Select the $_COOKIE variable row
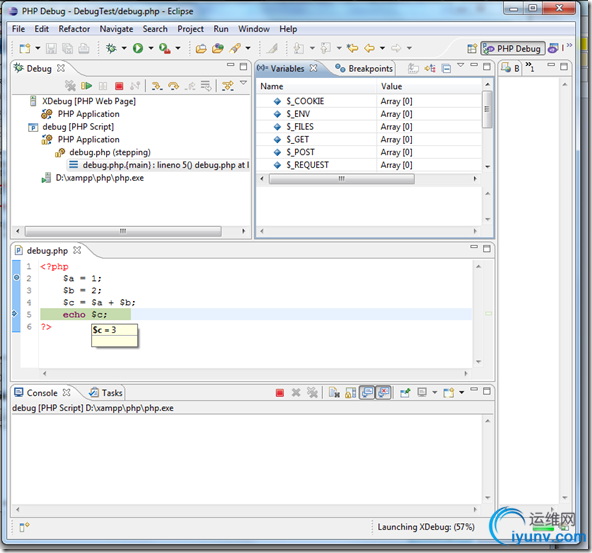This screenshot has width=592, height=553. coord(369,101)
